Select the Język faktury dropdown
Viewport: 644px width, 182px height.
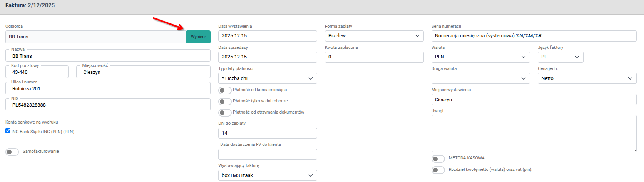560,57
